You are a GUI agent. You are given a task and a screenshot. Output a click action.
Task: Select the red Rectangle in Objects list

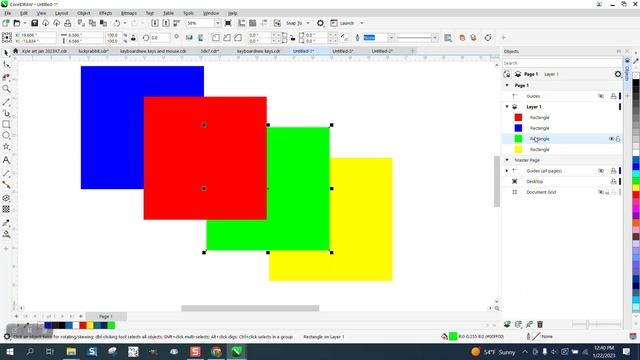[x=540, y=118]
